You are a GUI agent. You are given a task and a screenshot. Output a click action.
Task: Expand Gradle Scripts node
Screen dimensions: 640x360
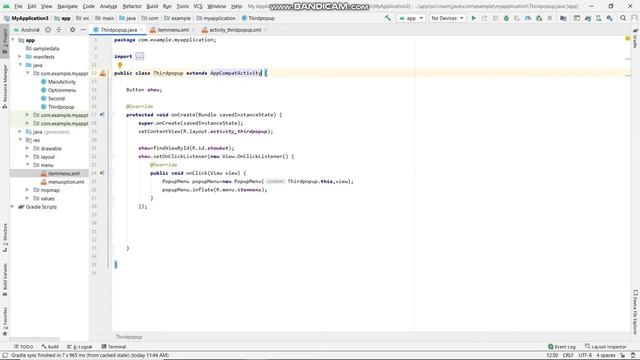[12, 207]
